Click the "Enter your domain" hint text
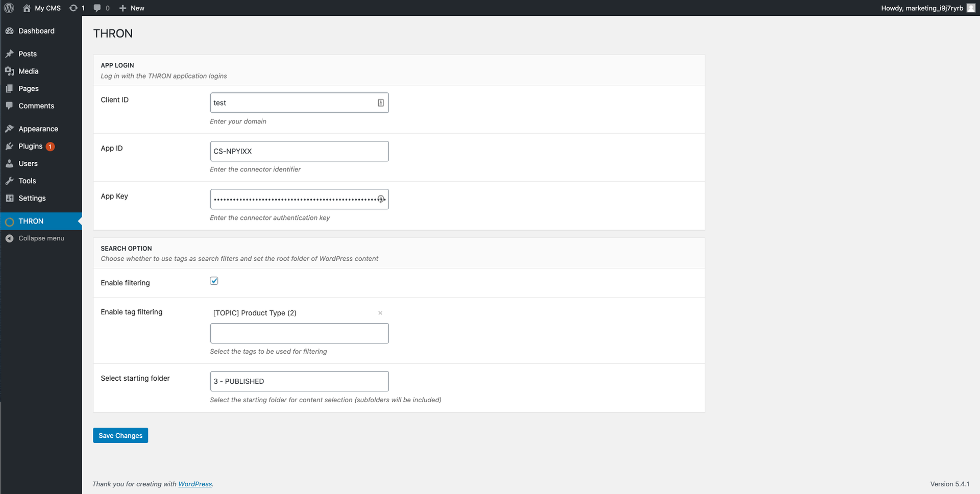The width and height of the screenshot is (980, 494). click(x=238, y=121)
